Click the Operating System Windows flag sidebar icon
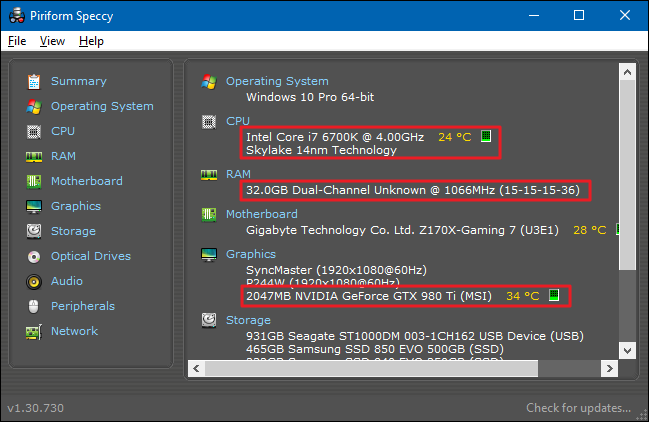The width and height of the screenshot is (649, 422). pos(34,107)
